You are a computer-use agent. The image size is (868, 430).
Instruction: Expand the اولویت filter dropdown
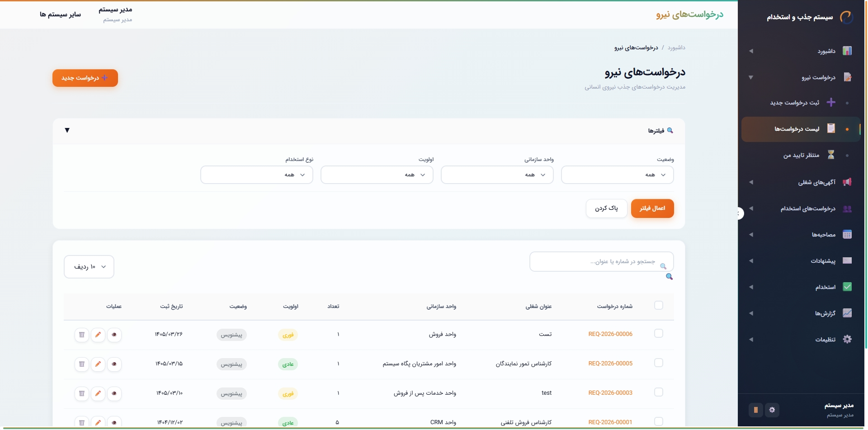[x=377, y=175]
